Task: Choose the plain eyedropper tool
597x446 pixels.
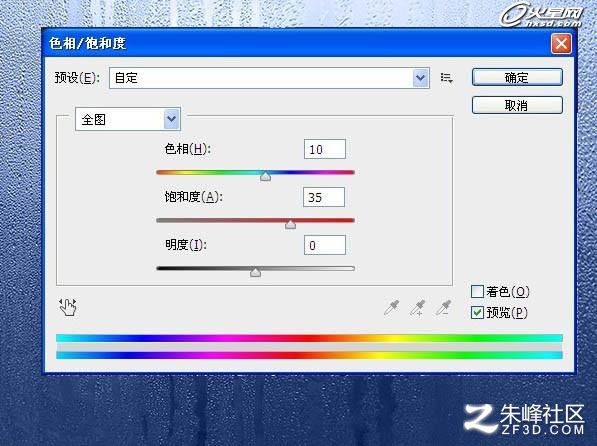Action: point(391,308)
